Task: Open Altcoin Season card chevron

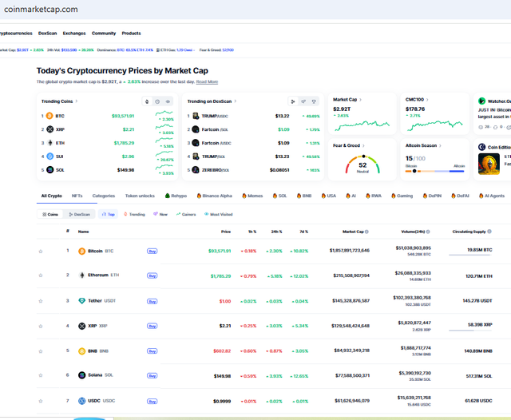Action: 440,145
